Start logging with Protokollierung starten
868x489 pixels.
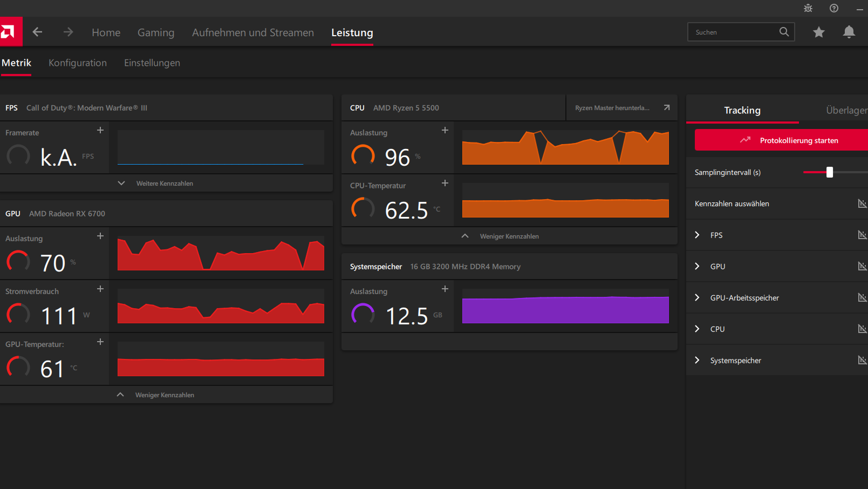click(781, 140)
